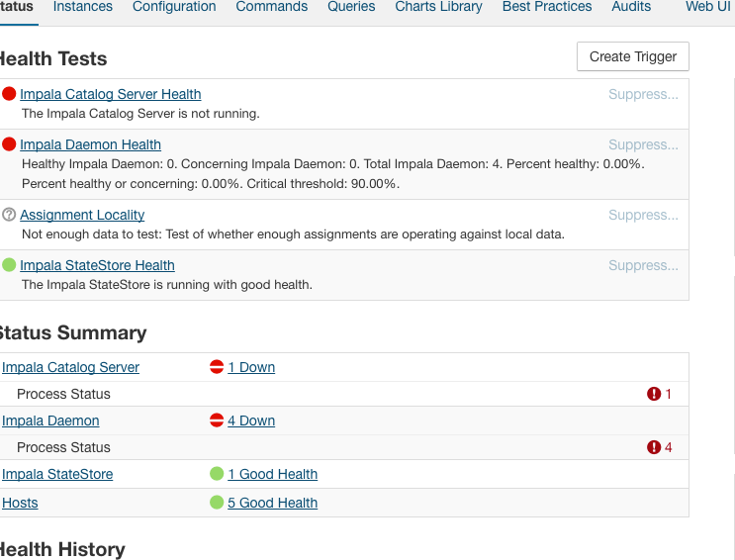Click green icon next to 1 Good Health
The width and height of the screenshot is (735, 560).
tap(217, 474)
